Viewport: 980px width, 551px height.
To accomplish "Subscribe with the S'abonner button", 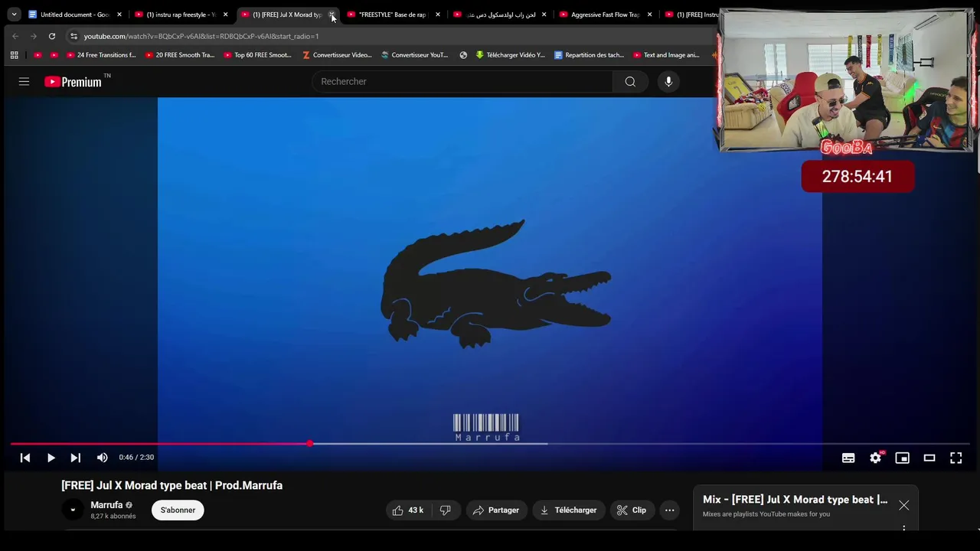I will tap(178, 510).
